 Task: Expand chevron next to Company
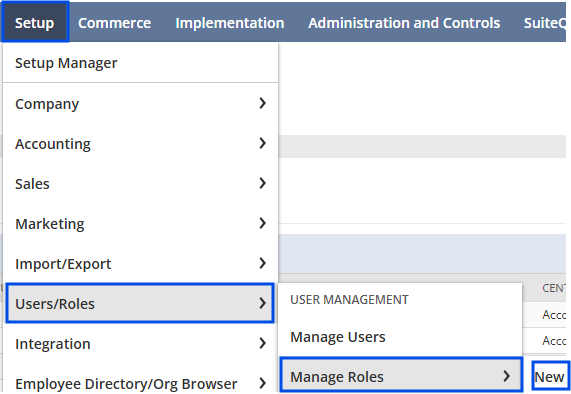pyautogui.click(x=263, y=103)
